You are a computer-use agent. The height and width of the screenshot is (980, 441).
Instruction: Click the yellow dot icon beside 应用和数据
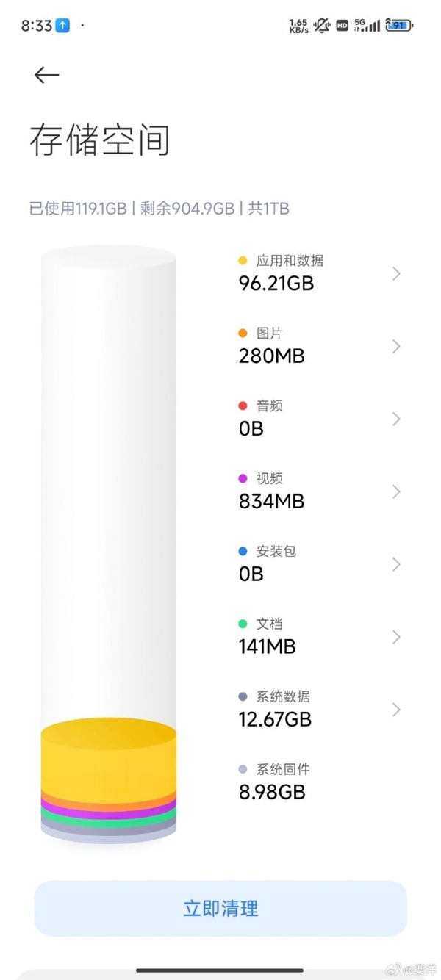pos(242,260)
